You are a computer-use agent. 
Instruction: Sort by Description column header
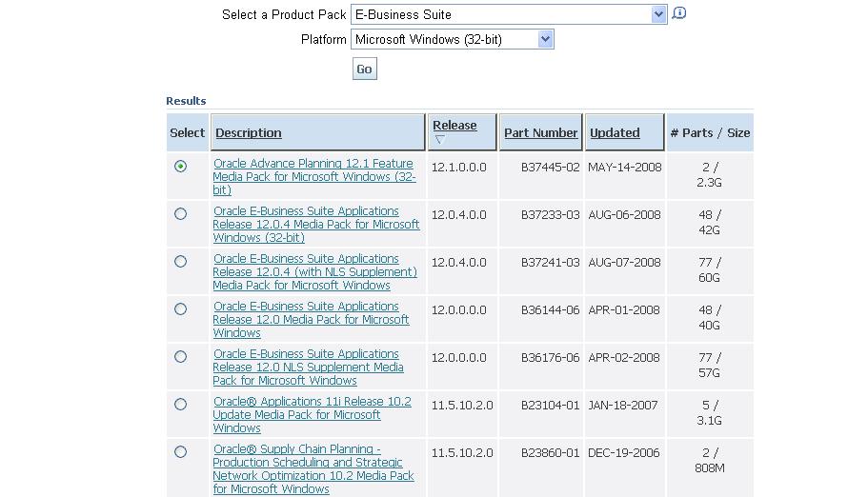tap(249, 133)
